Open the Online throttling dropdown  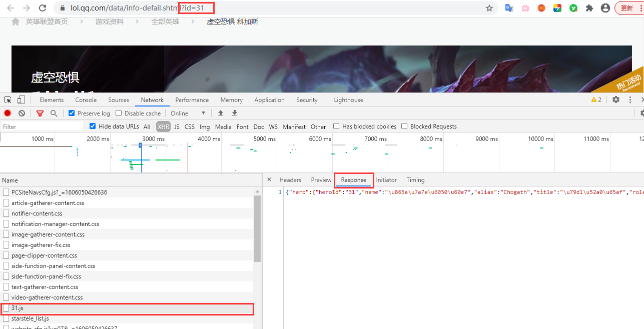pyautogui.click(x=188, y=113)
